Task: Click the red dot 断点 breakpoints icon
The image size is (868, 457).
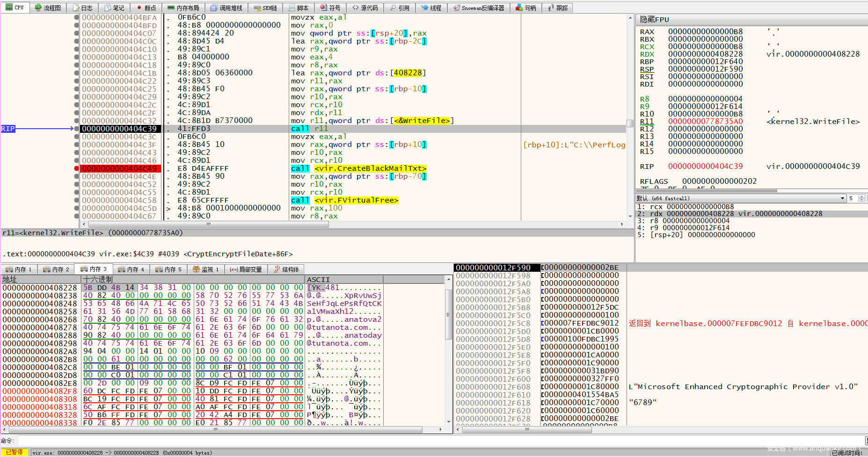Action: coord(139,8)
